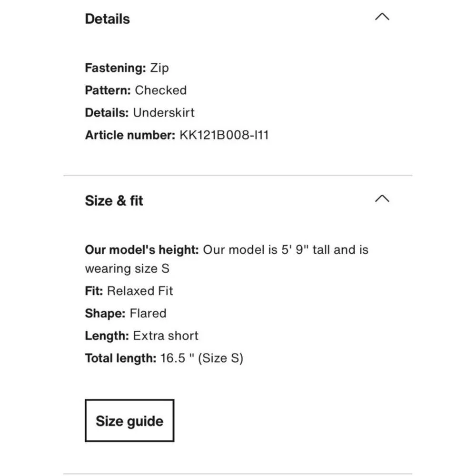
Task: Select the 16.5 inch (Size S) measurement
Action: click(202, 358)
